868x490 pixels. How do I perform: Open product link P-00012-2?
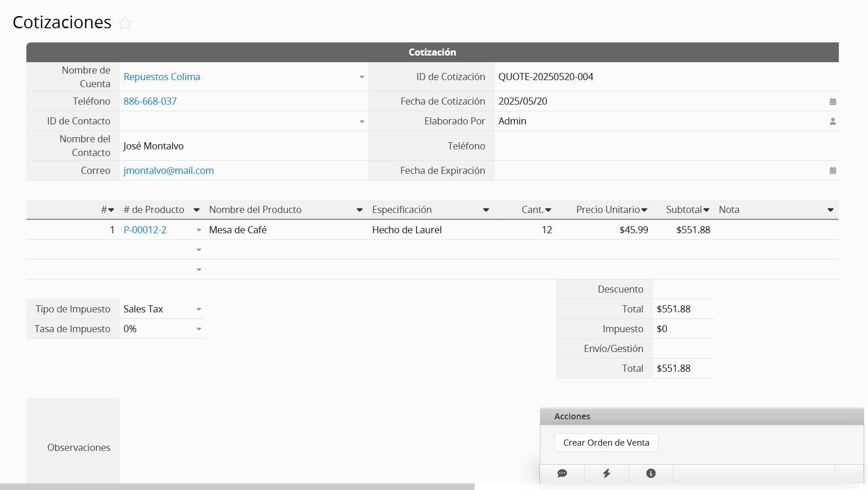[145, 230]
